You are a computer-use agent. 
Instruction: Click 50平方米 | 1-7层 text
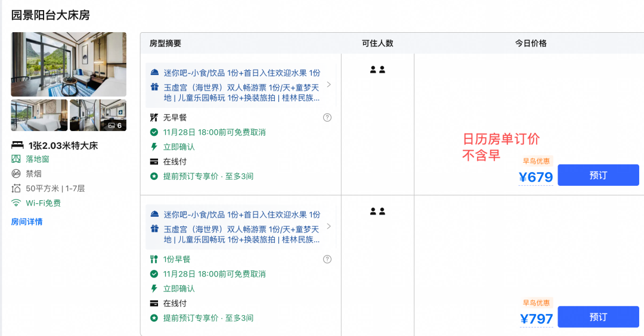tap(55, 189)
